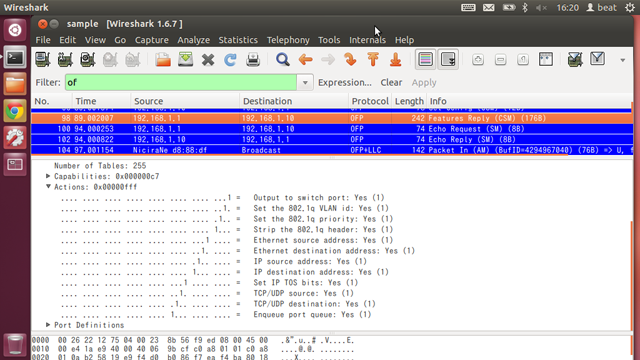The height and width of the screenshot is (360, 640).
Task: Reset text zoom to normal size
Action: coord(523,60)
